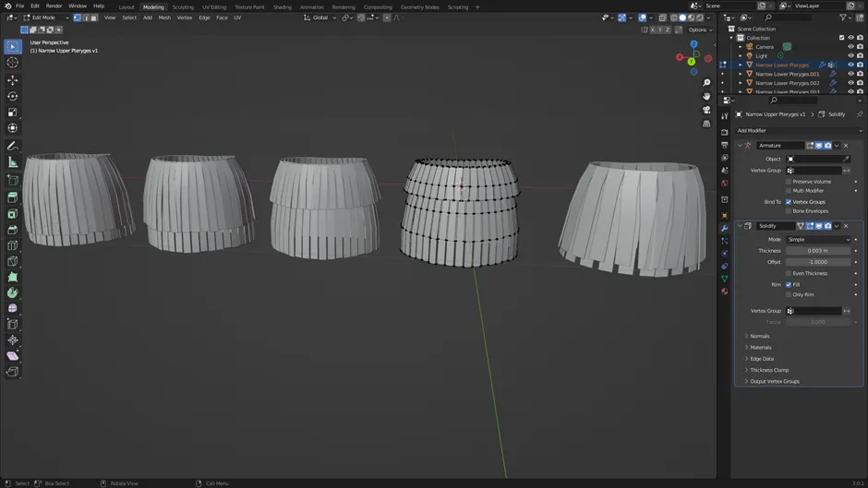The height and width of the screenshot is (488, 868).
Task: Adjust the Solidify Offset value field
Action: pos(818,262)
